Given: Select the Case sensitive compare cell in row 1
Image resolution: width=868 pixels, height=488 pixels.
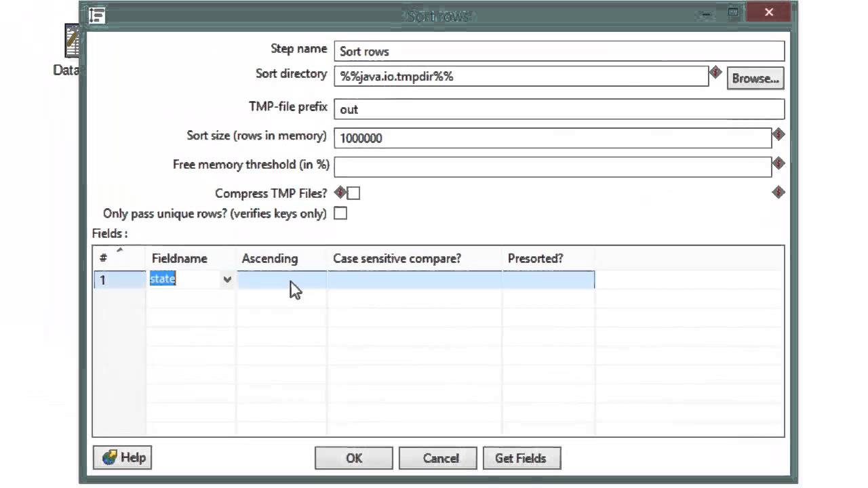Looking at the screenshot, I should pyautogui.click(x=414, y=279).
